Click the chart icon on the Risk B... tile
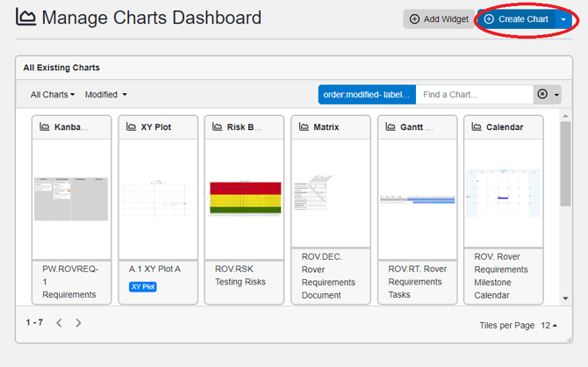Image resolution: width=588 pixels, height=367 pixels. tap(217, 126)
